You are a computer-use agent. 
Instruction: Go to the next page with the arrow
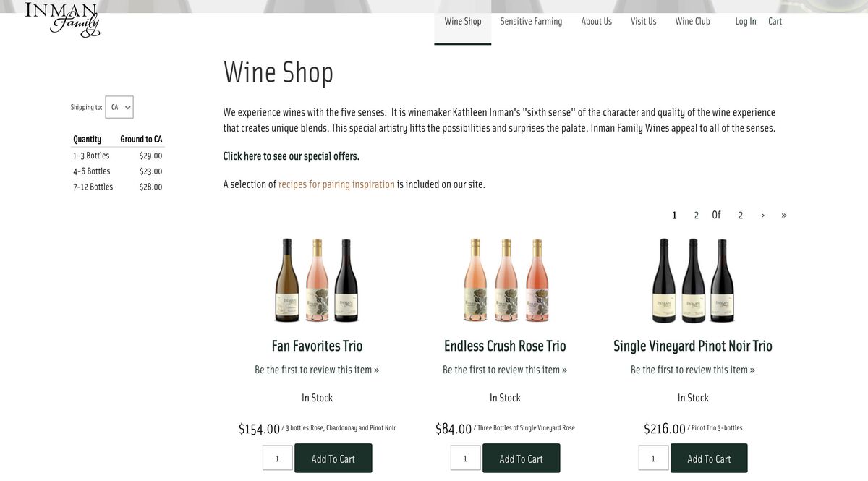[x=762, y=215]
